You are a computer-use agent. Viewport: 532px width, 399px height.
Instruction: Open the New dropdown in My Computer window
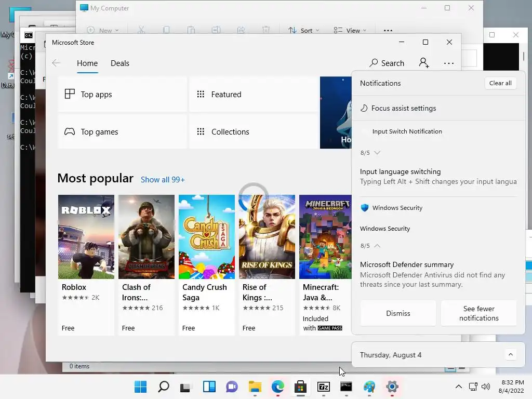[103, 30]
